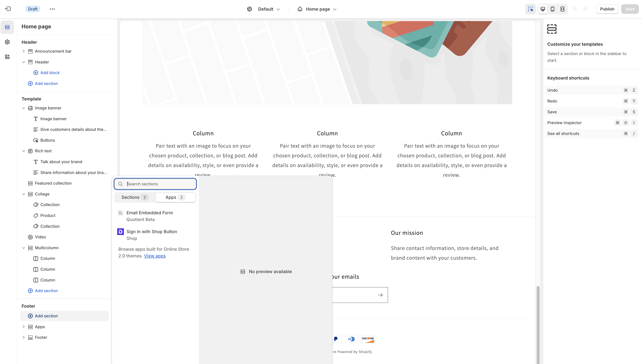Switch preview to mobile view
Screen dimensions: 642x364
553,9
